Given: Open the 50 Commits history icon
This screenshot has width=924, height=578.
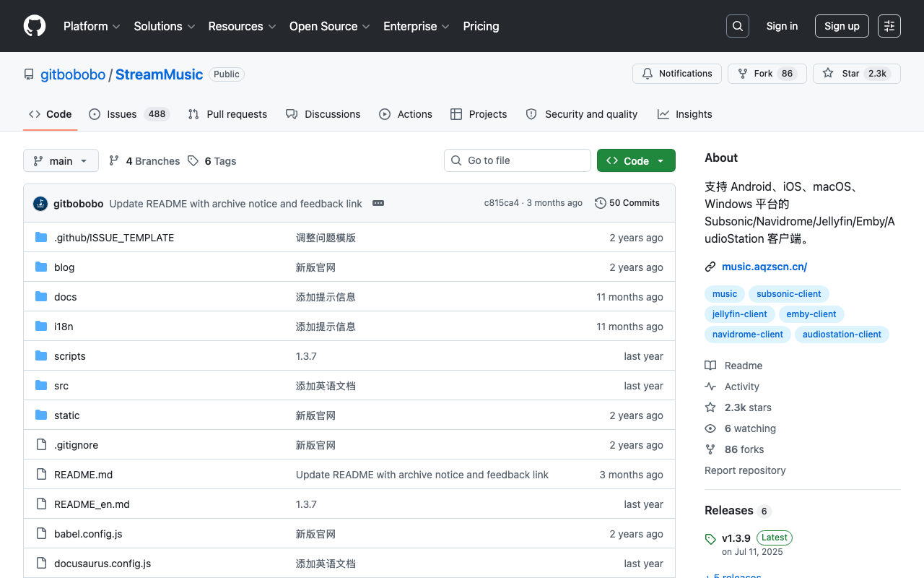Looking at the screenshot, I should (x=601, y=203).
